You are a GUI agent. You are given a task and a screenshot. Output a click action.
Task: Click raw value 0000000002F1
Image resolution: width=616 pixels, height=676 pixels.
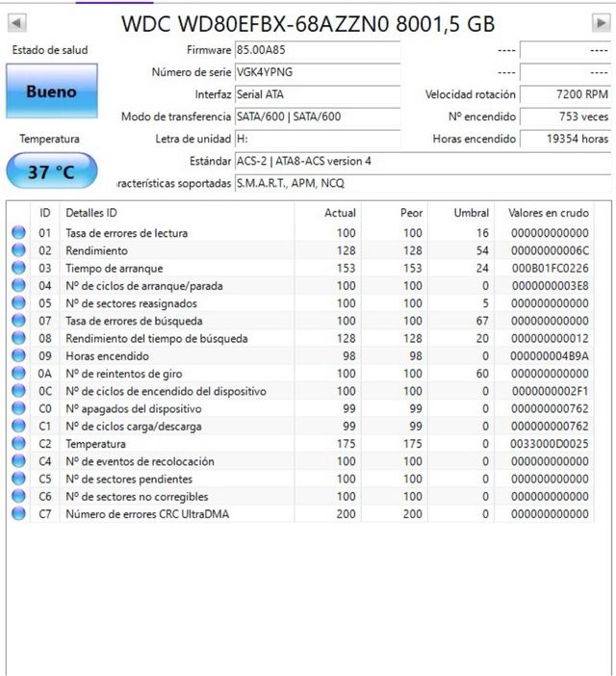pyautogui.click(x=551, y=391)
